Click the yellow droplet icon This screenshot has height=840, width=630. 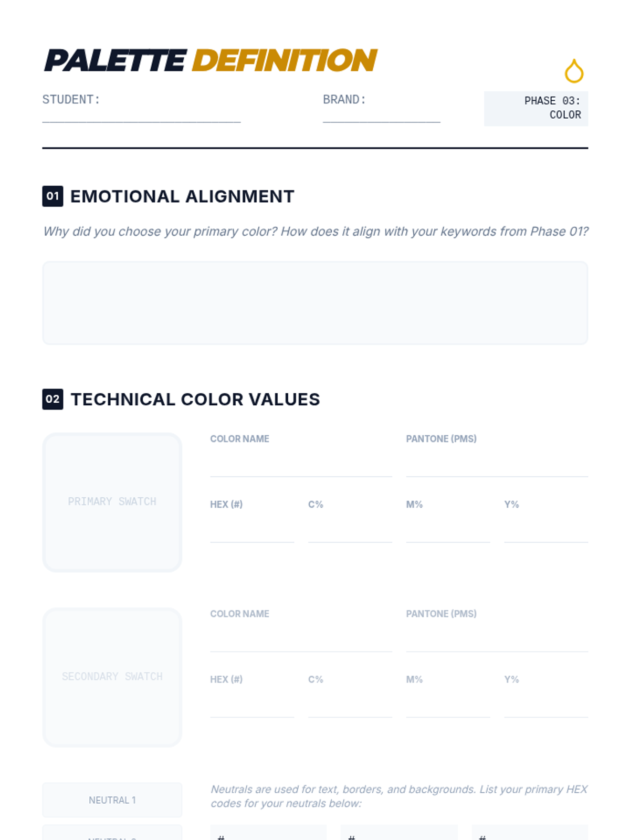point(574,71)
